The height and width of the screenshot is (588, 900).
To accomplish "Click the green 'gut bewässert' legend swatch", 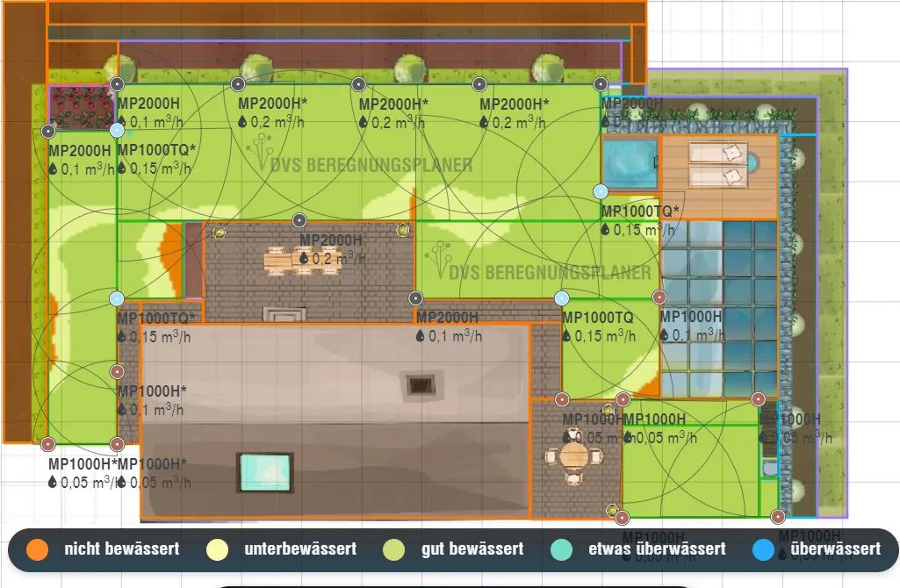I will pyautogui.click(x=394, y=549).
